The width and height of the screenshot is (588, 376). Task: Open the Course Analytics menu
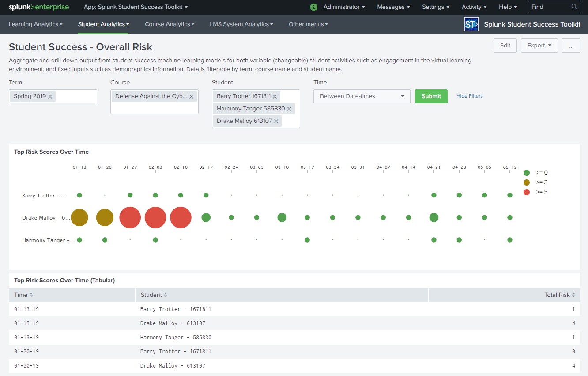(170, 24)
